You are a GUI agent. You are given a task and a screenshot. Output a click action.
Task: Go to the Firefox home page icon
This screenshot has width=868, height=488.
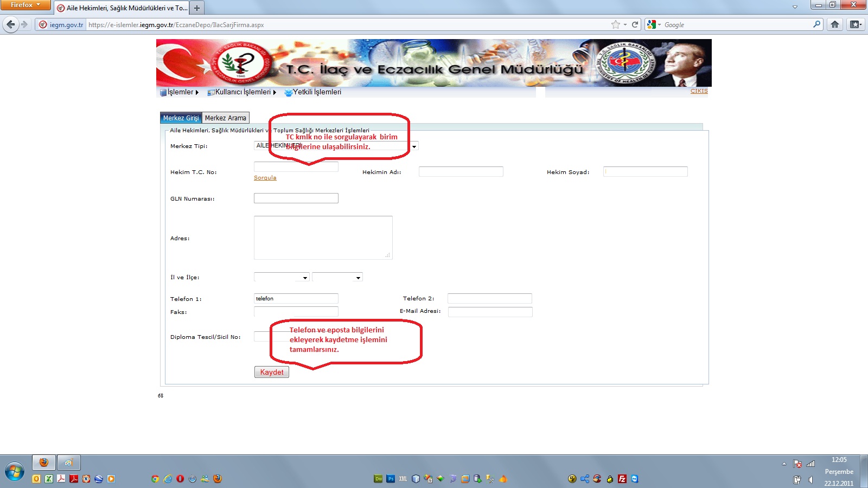[835, 24]
